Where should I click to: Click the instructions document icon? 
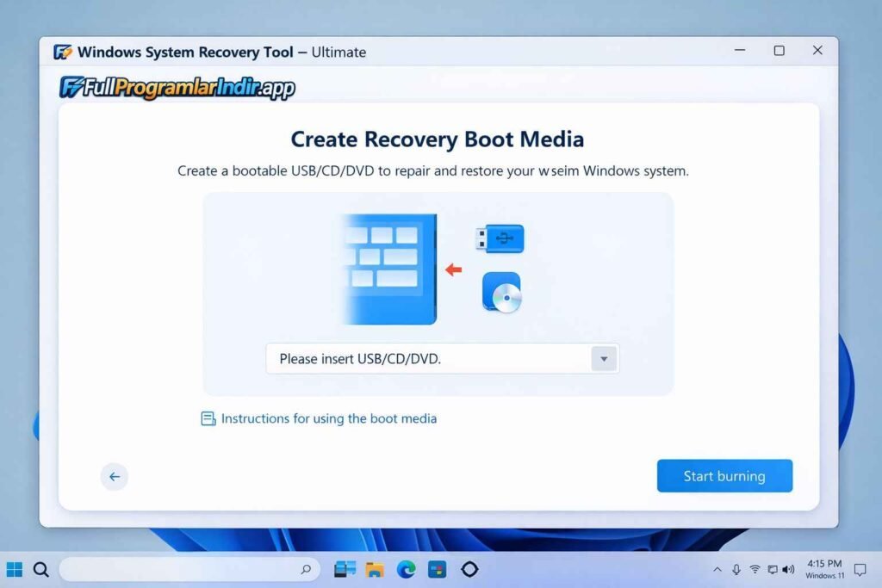point(208,419)
